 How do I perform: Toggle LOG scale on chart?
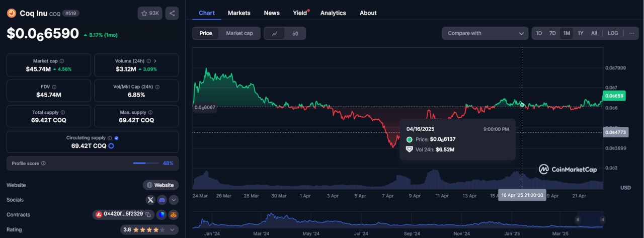(613, 33)
